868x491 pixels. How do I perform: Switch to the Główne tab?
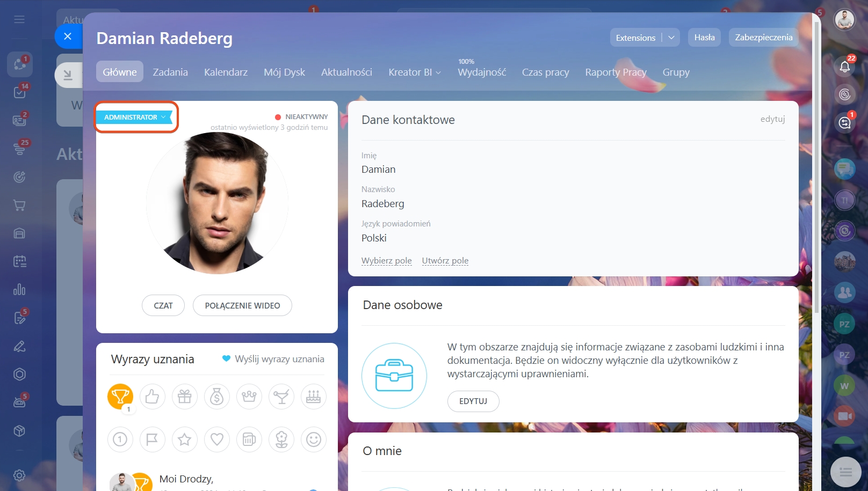(x=120, y=72)
